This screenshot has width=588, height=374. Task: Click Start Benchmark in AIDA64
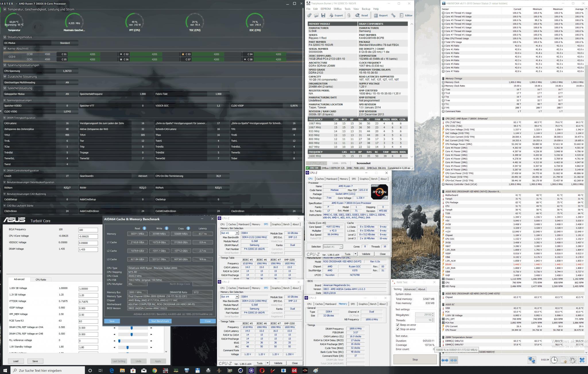click(x=160, y=321)
